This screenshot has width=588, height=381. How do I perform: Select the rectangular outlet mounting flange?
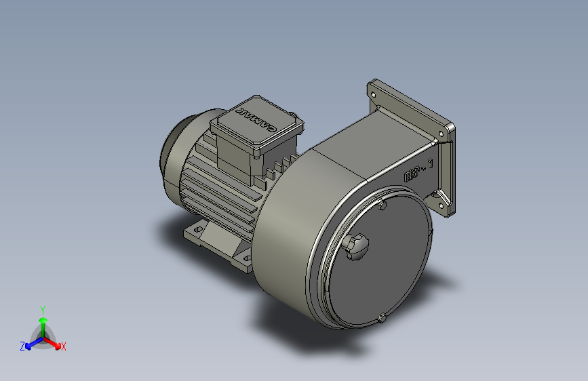[x=412, y=146]
